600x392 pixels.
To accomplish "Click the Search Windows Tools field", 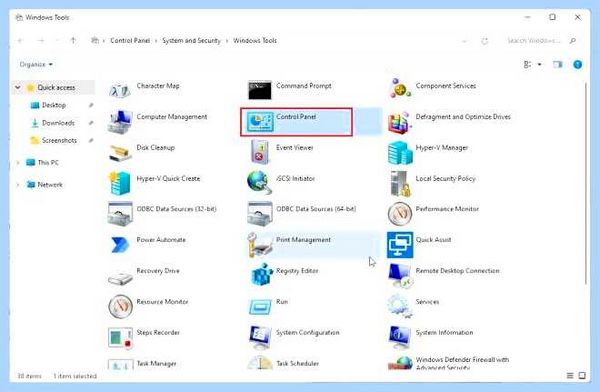I will tap(541, 41).
